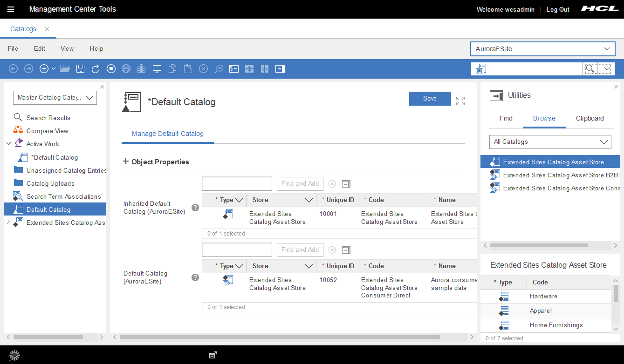Click the Copy toolbar icon

point(172,69)
